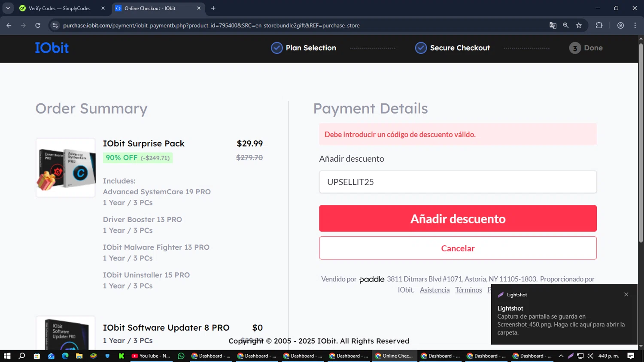
Task: Close the Lightshot notification
Action: [626, 294]
